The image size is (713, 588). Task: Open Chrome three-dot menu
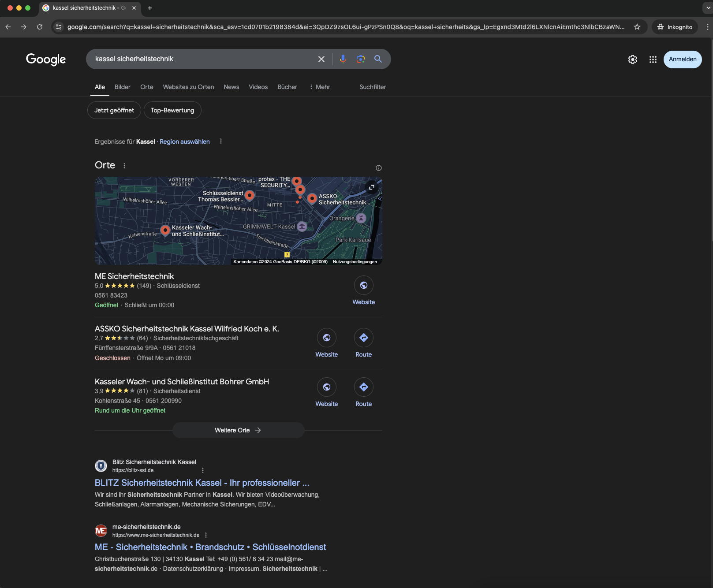(x=707, y=27)
